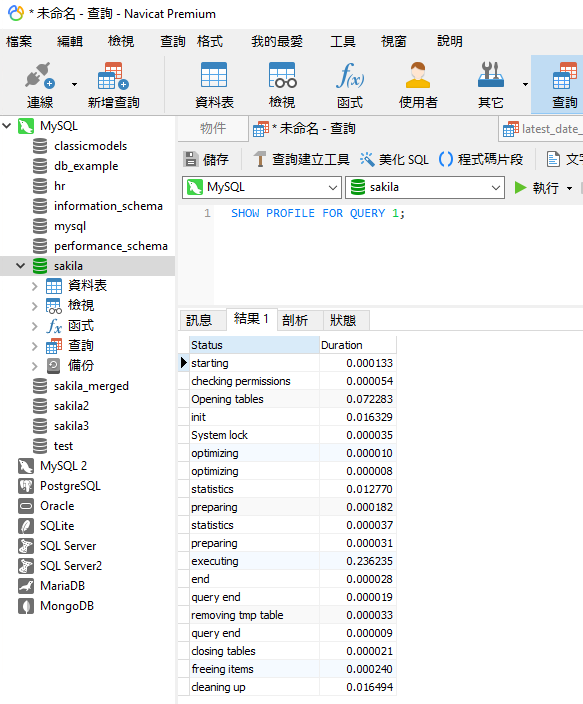Image resolution: width=583 pixels, height=704 pixels.
Task: Open the 連線 dropdown arrow
Action: coord(75,84)
